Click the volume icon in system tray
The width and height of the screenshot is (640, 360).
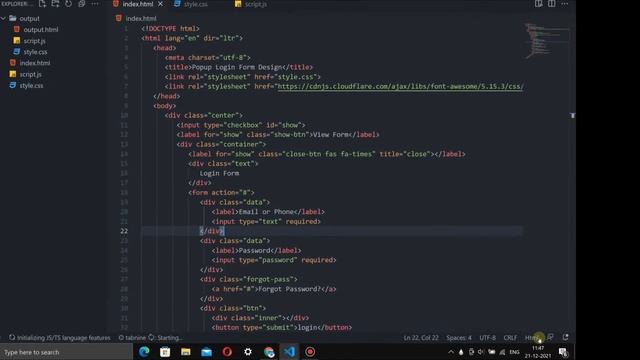click(x=481, y=352)
